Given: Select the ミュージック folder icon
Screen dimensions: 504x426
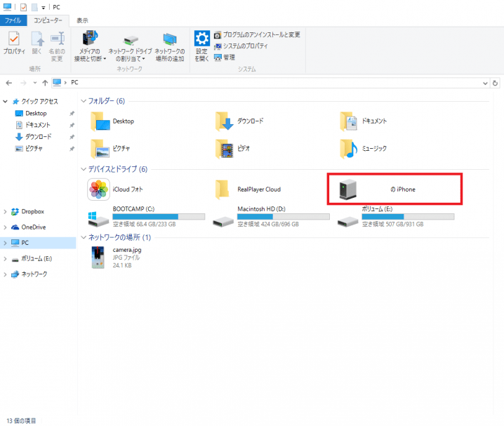Looking at the screenshot, I should 349,149.
